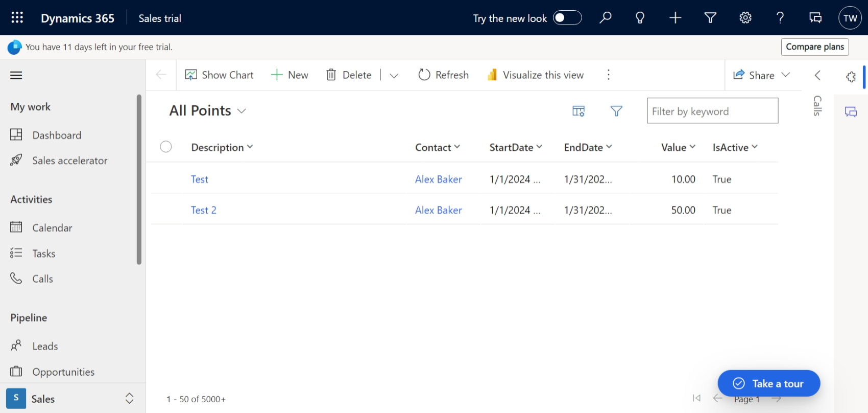Click the back arrow in command bar
This screenshot has width=868, height=413.
[x=161, y=75]
